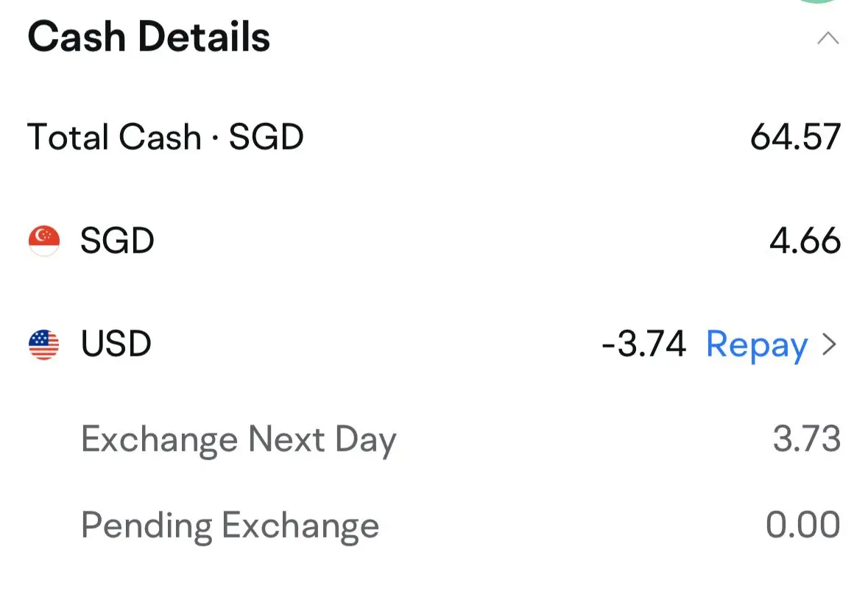The height and width of the screenshot is (589, 868).
Task: Select the USD currency label
Action: (116, 344)
